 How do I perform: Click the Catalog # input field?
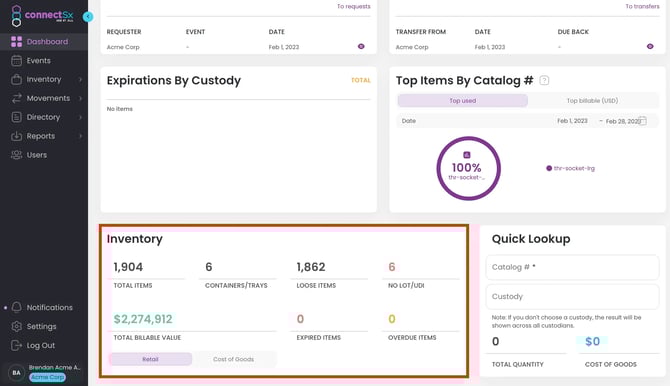[x=572, y=267]
